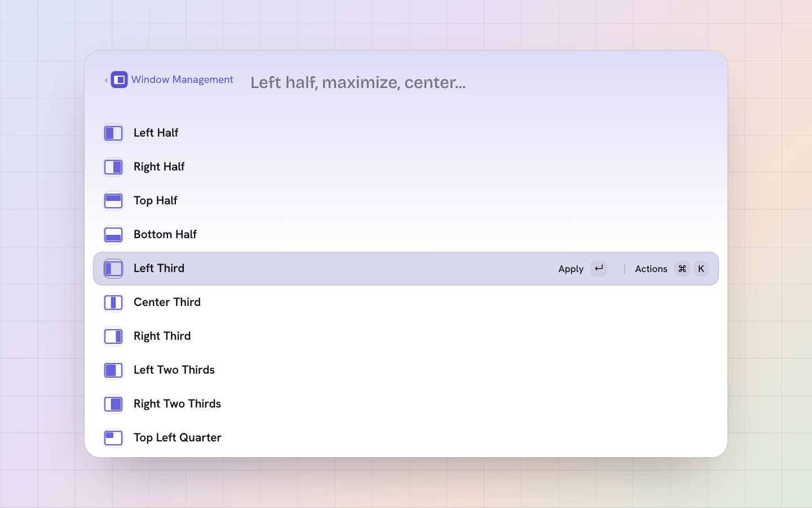Screen dimensions: 812x508
Task: Click the Top Left Quarter icon
Action: [113, 438]
